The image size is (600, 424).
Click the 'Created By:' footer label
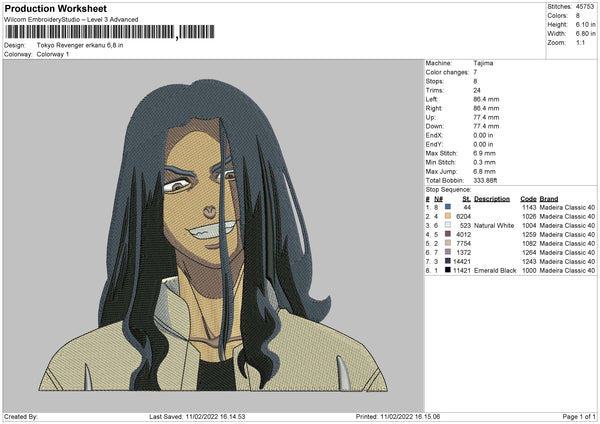point(21,416)
